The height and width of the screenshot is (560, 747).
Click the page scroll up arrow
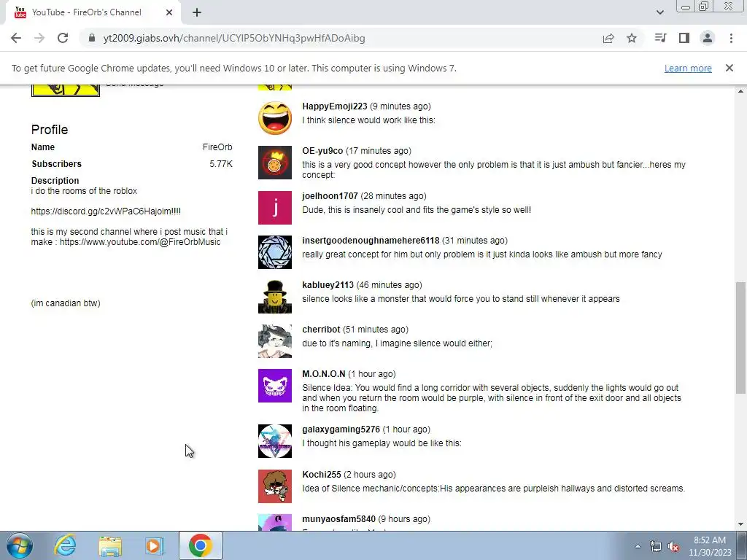tap(741, 91)
